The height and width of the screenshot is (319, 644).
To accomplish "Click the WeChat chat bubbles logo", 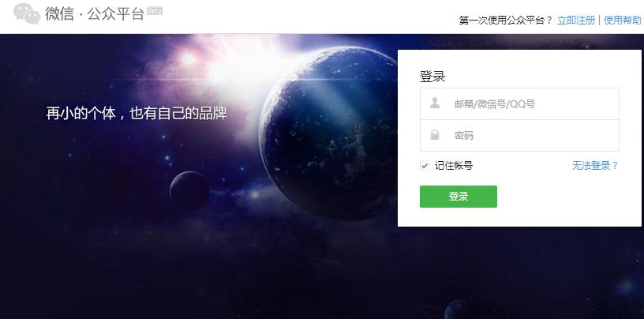I will [27, 13].
